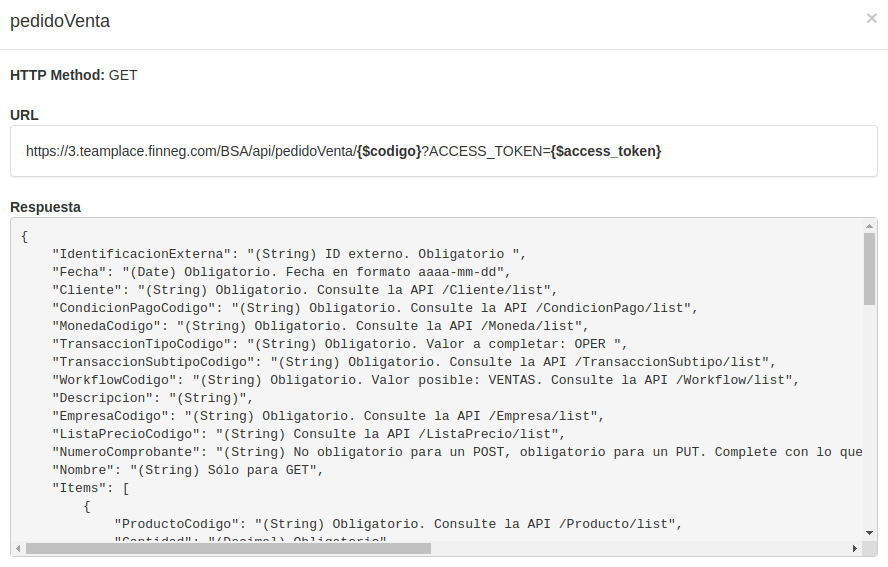Click the "IdentificacionExterna" line in the response
This screenshot has width=888, height=567.
click(288, 254)
